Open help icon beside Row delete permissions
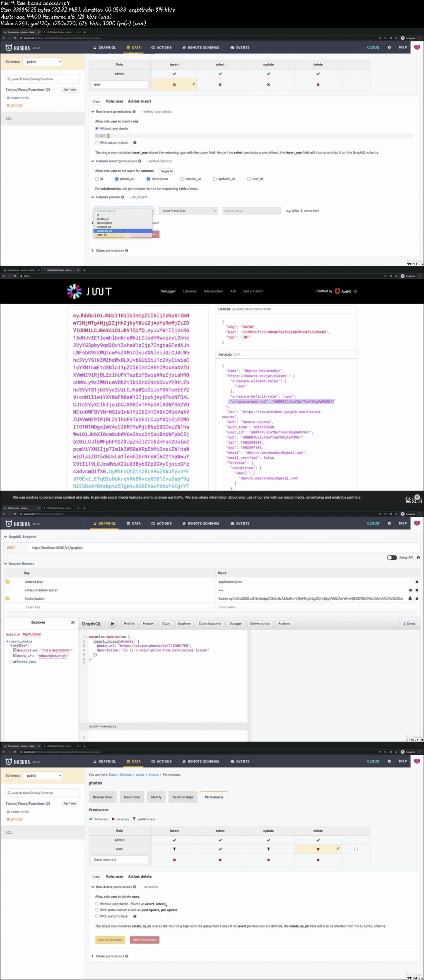424x980 pixels. click(135, 887)
